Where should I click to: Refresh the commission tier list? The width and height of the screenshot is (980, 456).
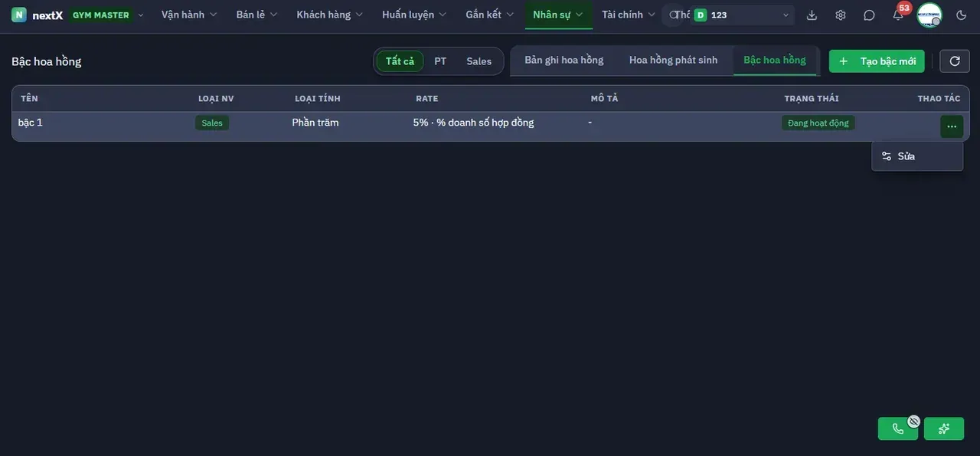click(x=955, y=61)
